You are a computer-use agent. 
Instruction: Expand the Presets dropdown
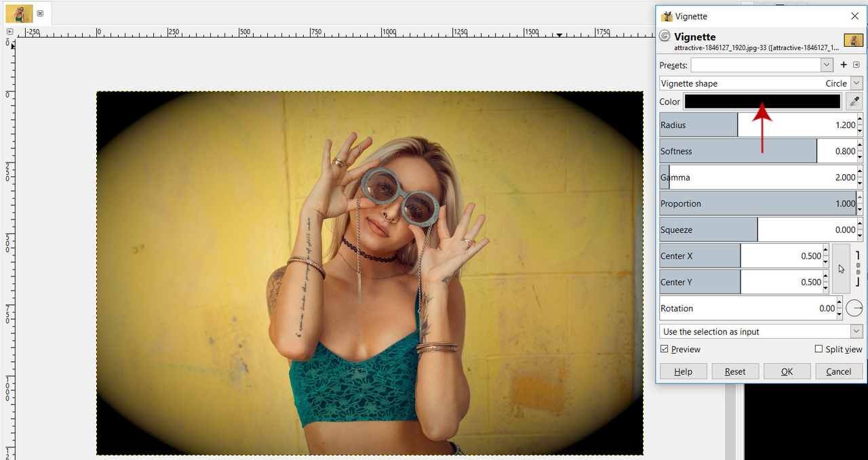tap(827, 65)
